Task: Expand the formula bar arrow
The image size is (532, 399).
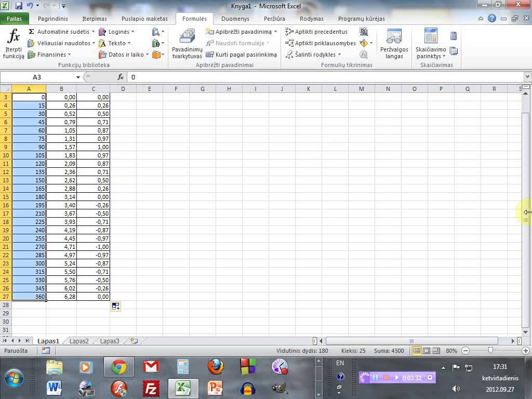Action: [528, 77]
